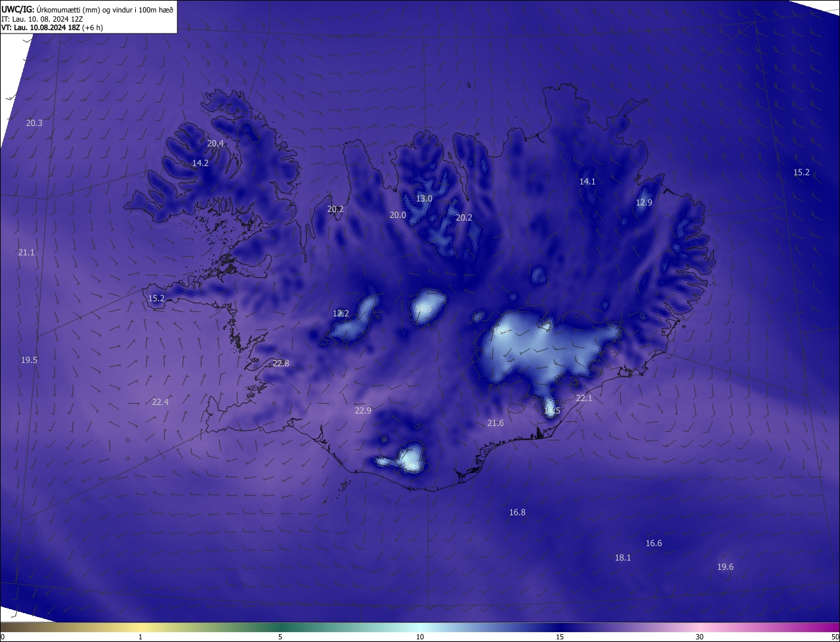Select the 12.2 value label

pyautogui.click(x=341, y=313)
